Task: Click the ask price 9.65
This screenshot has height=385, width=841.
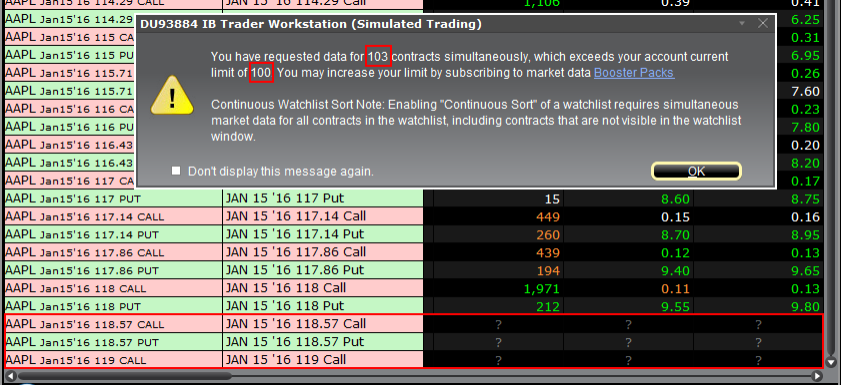Action: 805,271
